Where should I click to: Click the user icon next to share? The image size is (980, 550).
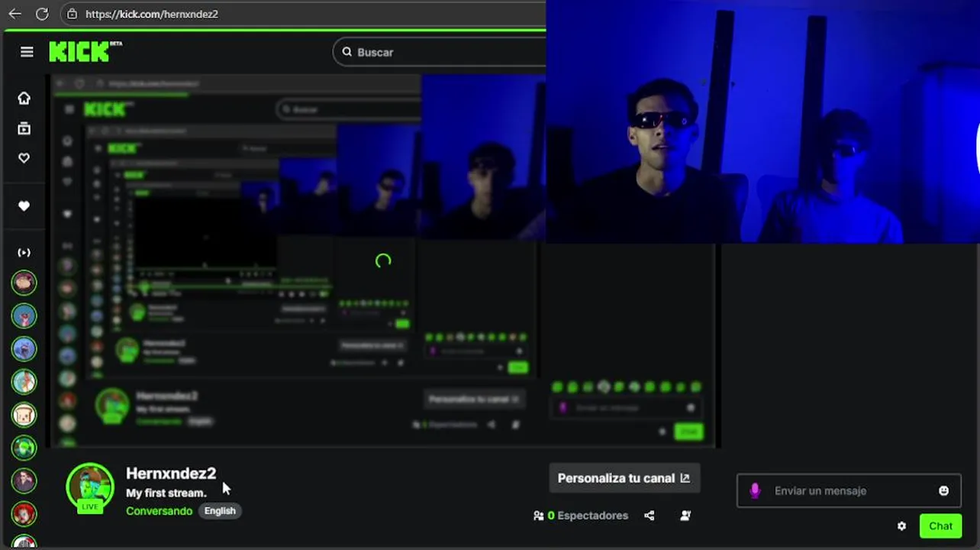click(685, 516)
